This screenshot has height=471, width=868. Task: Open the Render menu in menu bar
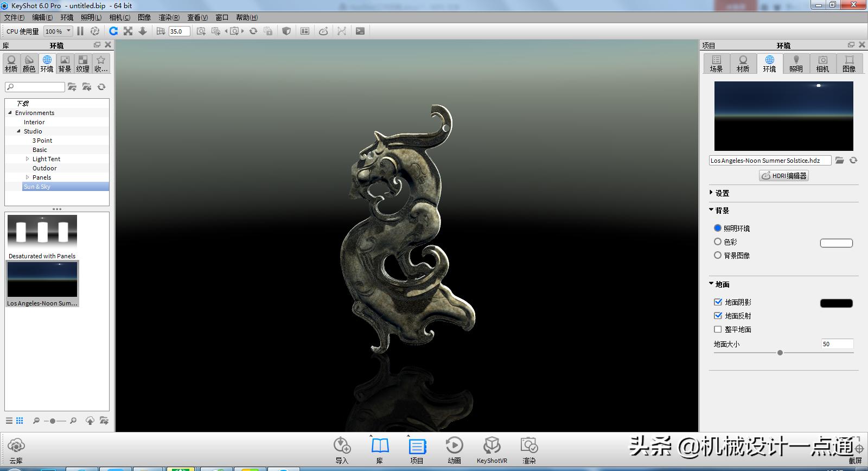point(169,17)
